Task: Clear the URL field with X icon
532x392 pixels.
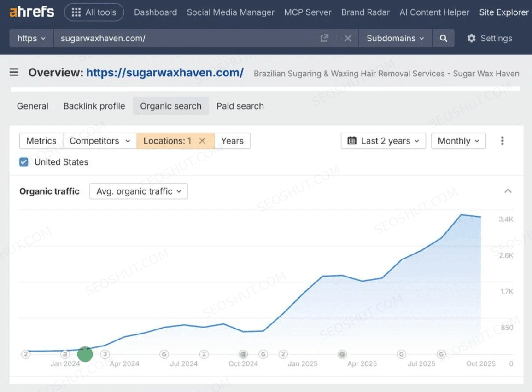Action: [348, 38]
